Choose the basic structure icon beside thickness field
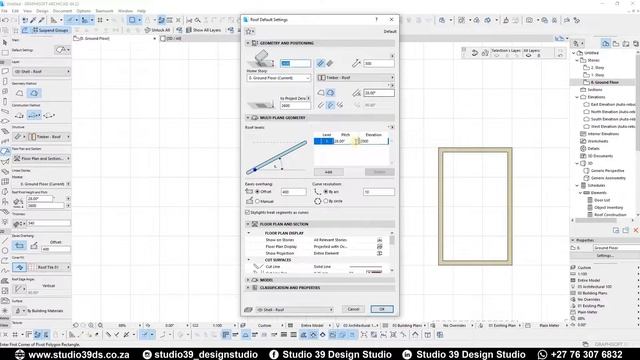Viewport: 640px width, 360px height. tap(321, 63)
